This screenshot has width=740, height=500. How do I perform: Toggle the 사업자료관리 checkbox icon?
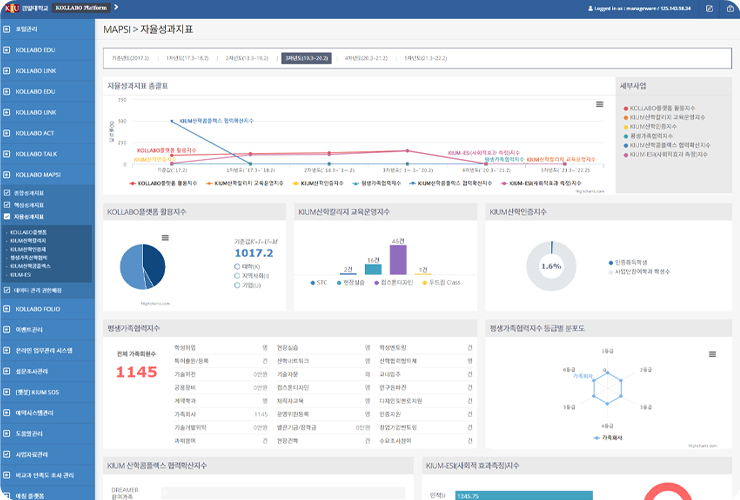tap(7, 454)
